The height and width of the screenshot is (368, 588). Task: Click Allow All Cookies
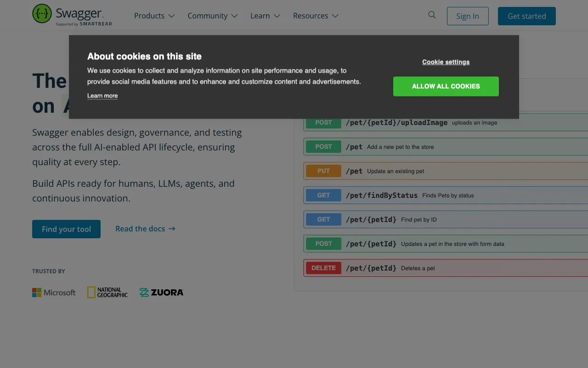tap(446, 86)
